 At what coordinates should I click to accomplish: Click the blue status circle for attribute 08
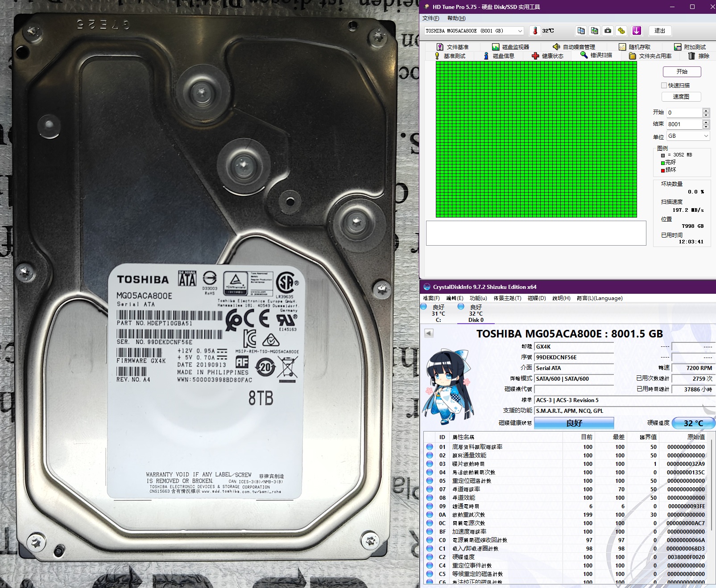[430, 498]
